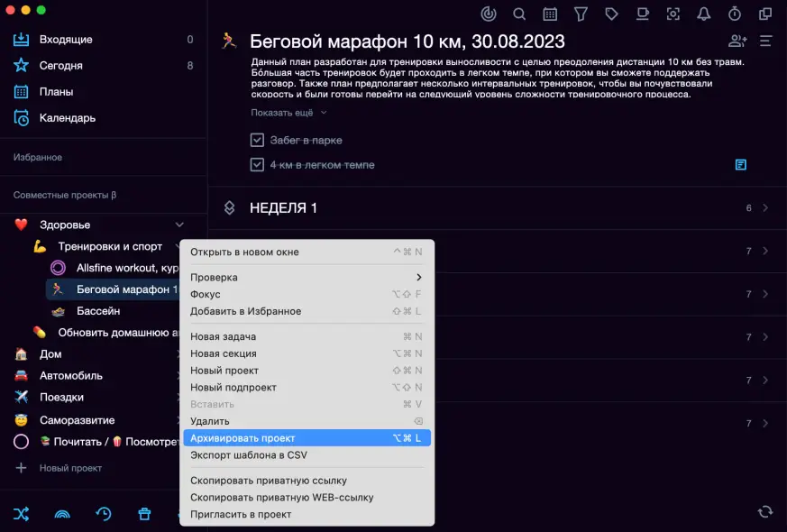
Task: Click the shuffle icon in bottom bar
Action: pos(22,513)
